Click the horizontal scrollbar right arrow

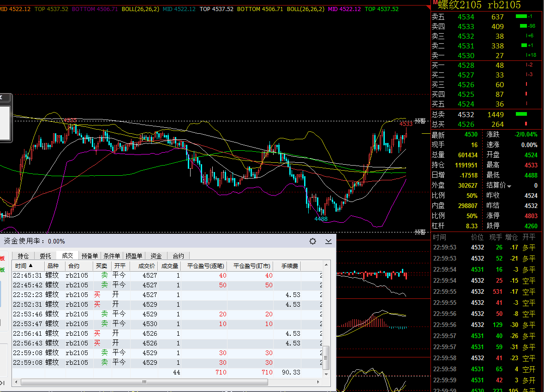click(x=318, y=382)
